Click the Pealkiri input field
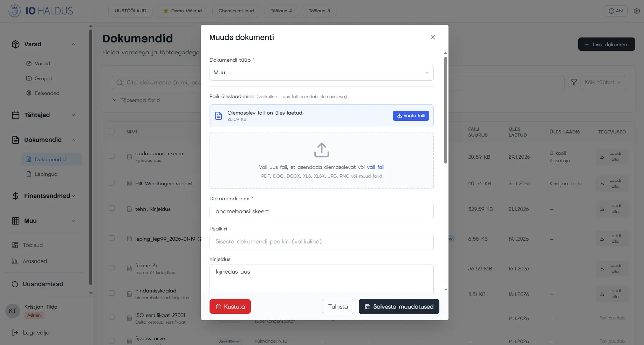The width and height of the screenshot is (644, 345). [321, 242]
